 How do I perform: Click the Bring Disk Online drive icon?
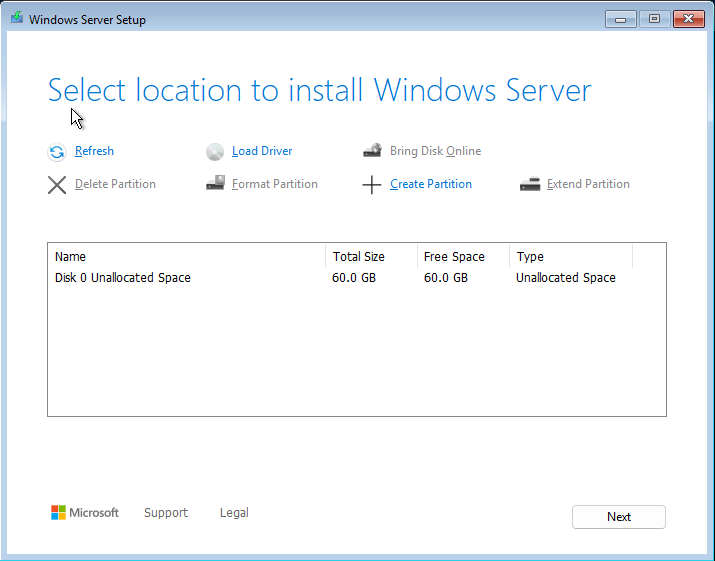point(372,151)
